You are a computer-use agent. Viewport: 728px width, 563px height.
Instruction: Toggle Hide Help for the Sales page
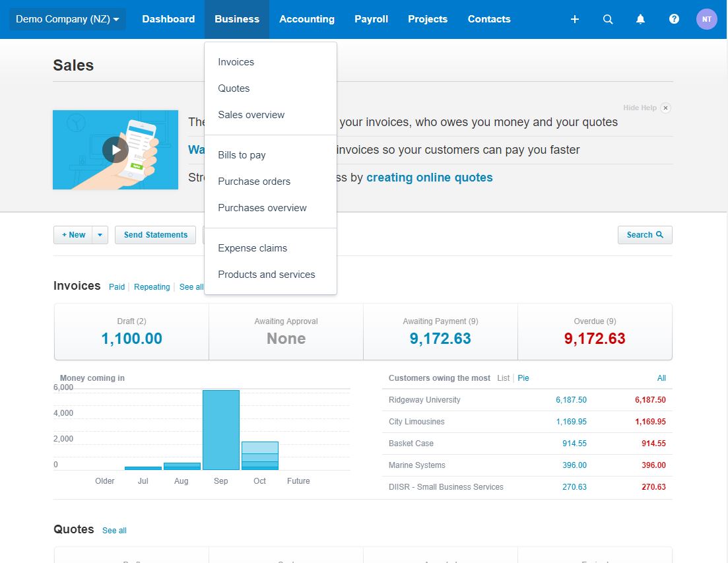(x=638, y=108)
